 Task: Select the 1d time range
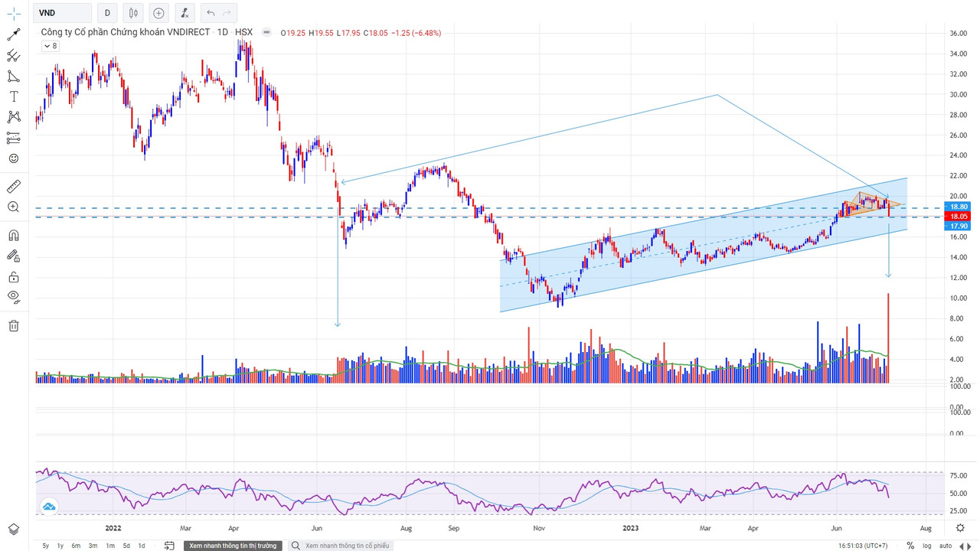click(x=142, y=546)
